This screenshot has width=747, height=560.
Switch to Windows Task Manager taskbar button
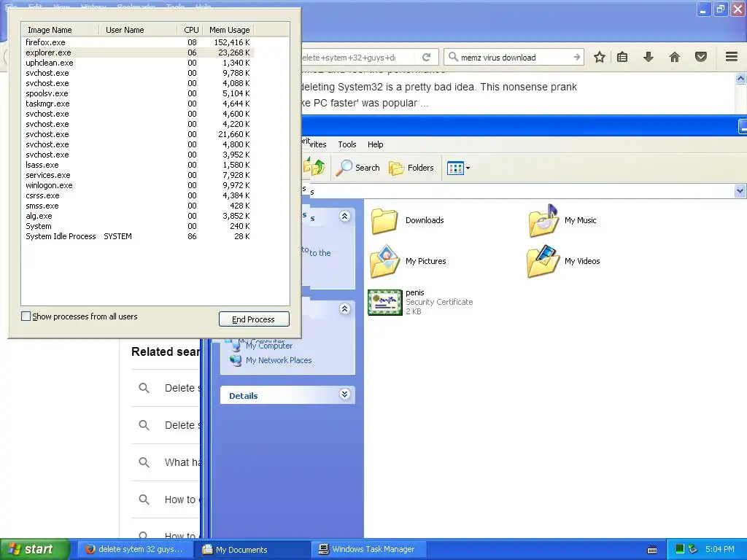click(369, 549)
